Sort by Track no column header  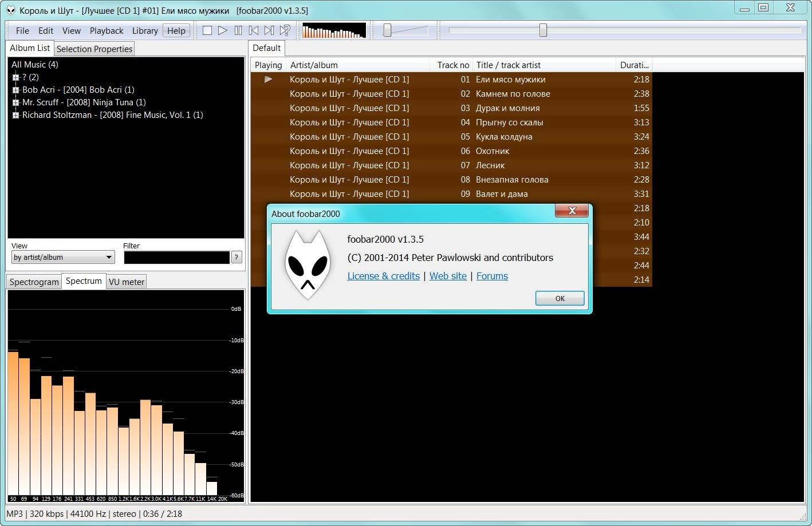[x=451, y=65]
